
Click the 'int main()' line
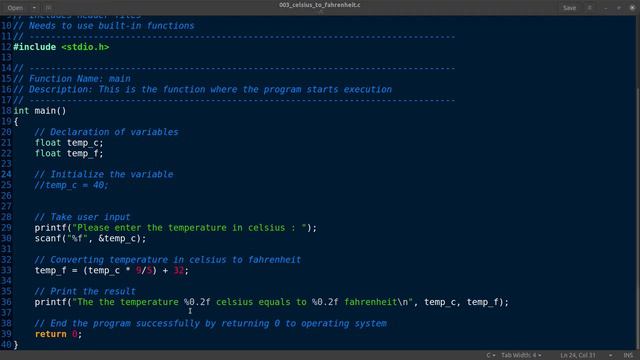click(40, 111)
